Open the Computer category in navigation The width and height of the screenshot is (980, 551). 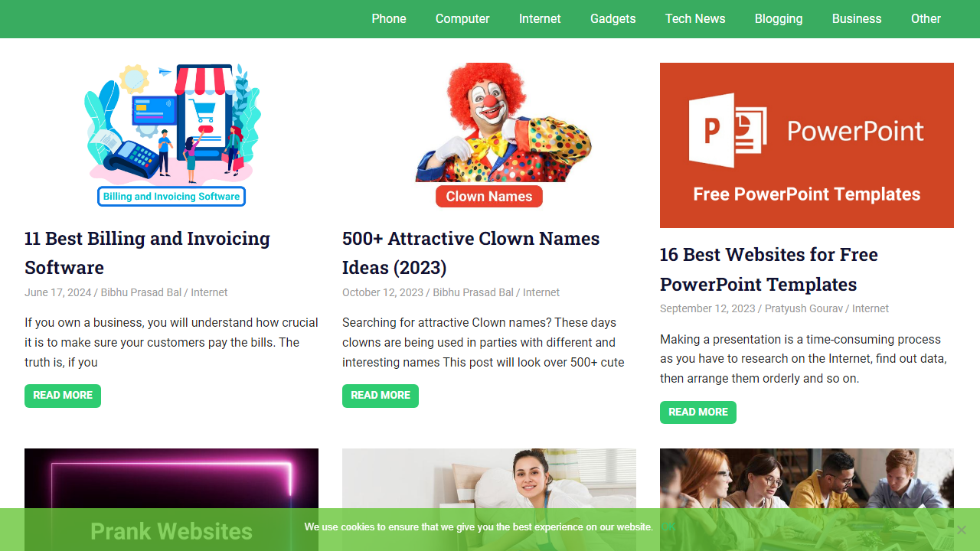[462, 18]
